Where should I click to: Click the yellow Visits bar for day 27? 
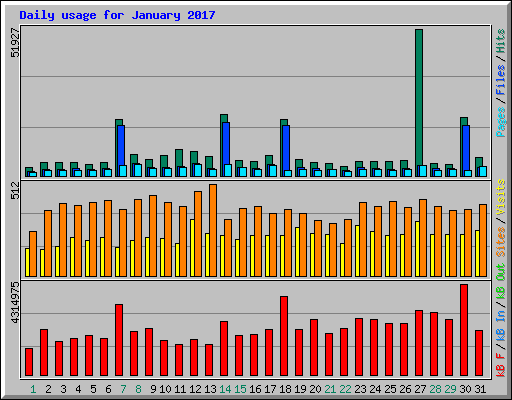click(x=417, y=249)
